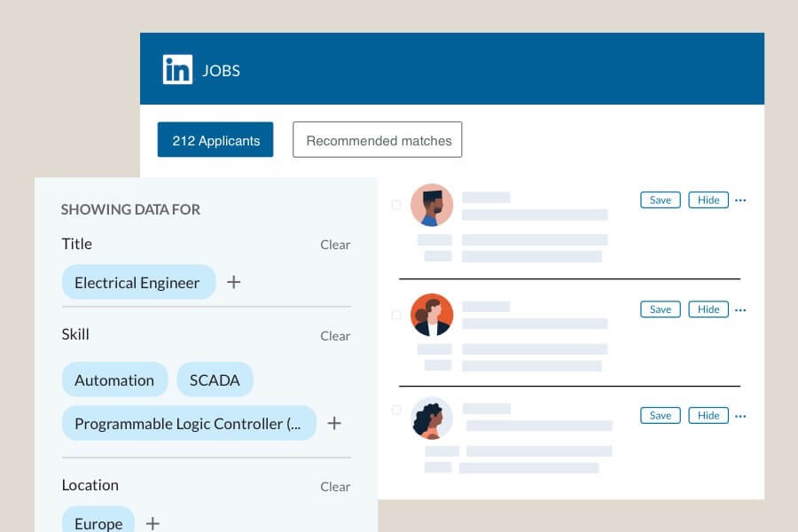798x532 pixels.
Task: Add another title filter with plus icon
Action: (x=233, y=282)
